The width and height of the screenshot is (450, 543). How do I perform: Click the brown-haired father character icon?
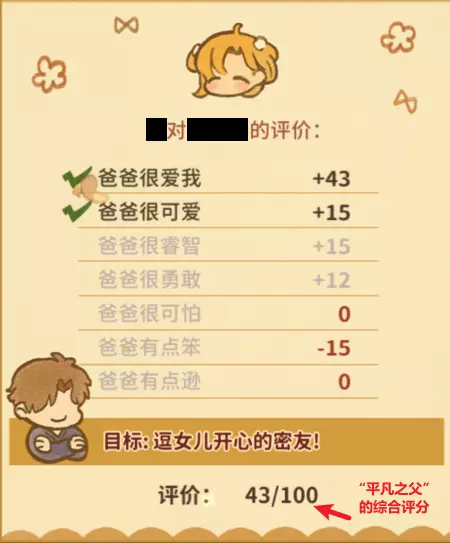(48, 407)
